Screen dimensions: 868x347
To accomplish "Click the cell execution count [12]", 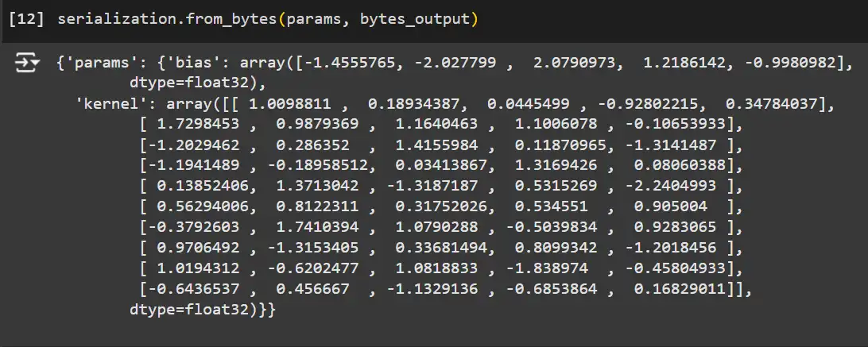I will [x=26, y=20].
